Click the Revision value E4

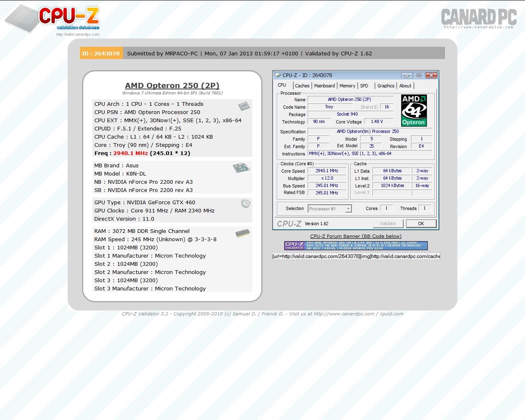[421, 146]
